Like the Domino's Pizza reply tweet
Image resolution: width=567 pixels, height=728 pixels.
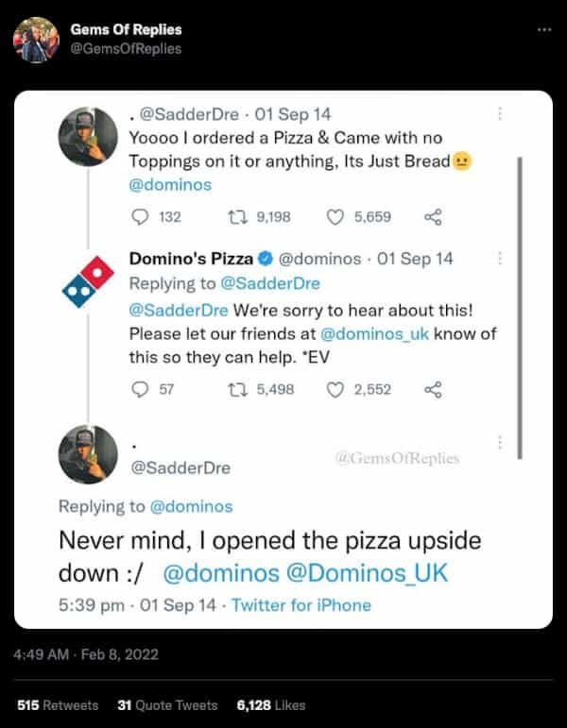tap(335, 389)
